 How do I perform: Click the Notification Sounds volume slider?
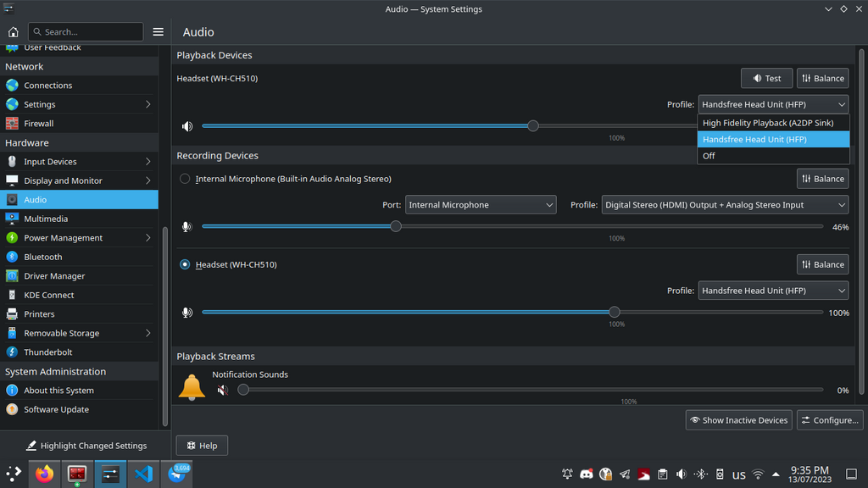(x=532, y=390)
